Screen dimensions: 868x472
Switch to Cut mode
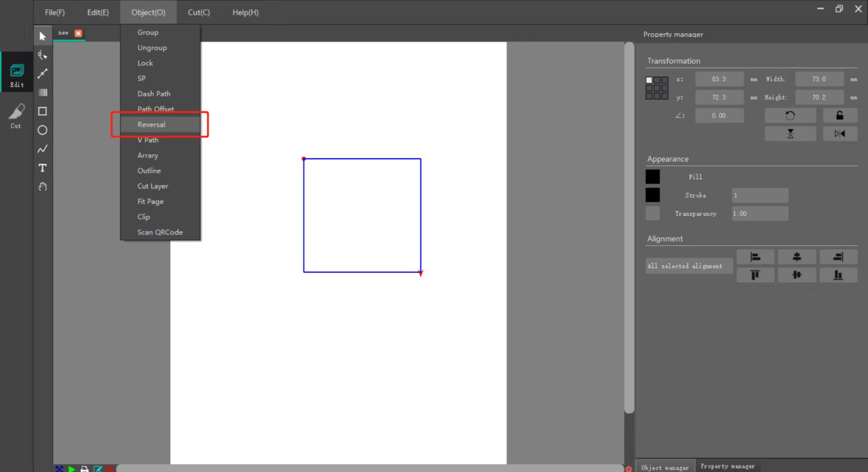16,116
